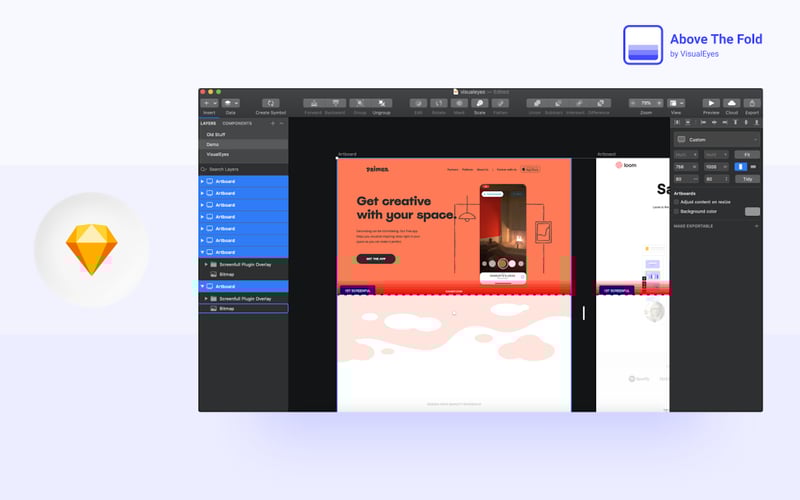Apply the Union boolean operation

(537, 103)
